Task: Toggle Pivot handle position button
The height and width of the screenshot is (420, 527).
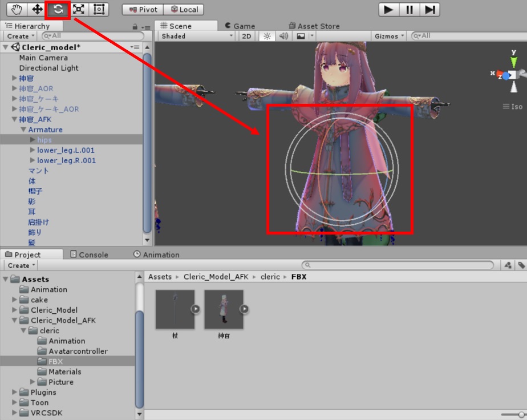Action: point(143,9)
